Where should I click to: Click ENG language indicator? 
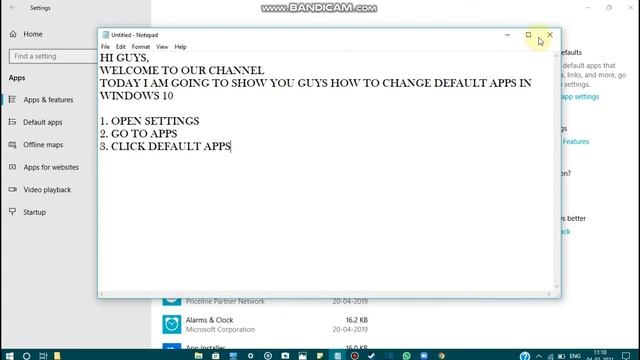click(x=575, y=356)
